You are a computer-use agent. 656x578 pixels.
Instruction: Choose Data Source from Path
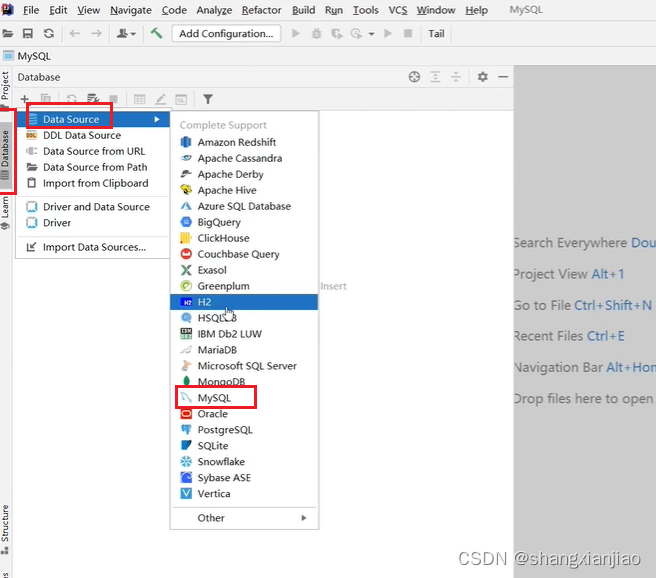(93, 167)
